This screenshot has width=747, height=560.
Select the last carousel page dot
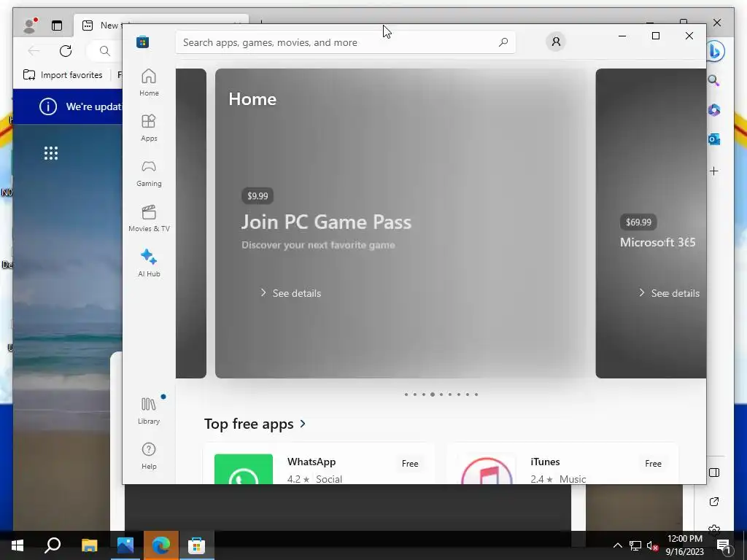click(476, 394)
